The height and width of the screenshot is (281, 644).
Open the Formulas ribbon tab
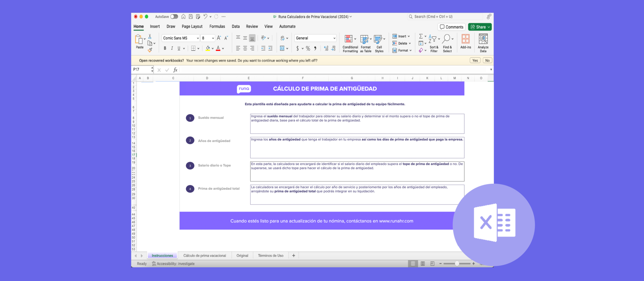click(x=217, y=26)
